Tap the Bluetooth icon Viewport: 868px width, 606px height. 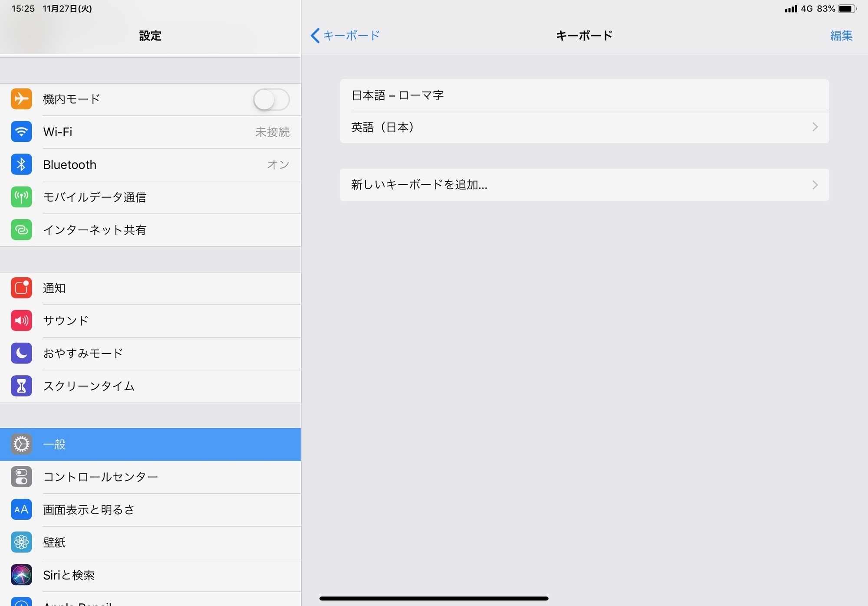coord(21,164)
